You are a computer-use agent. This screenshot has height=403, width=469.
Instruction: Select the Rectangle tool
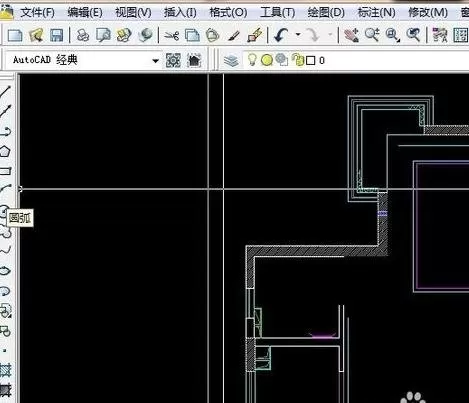(6, 171)
